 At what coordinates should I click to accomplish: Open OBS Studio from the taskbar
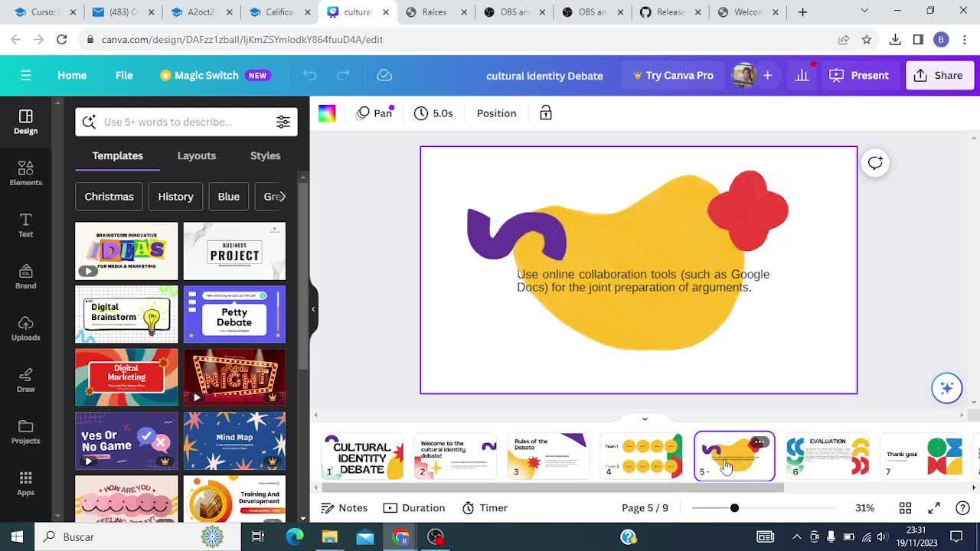436,536
